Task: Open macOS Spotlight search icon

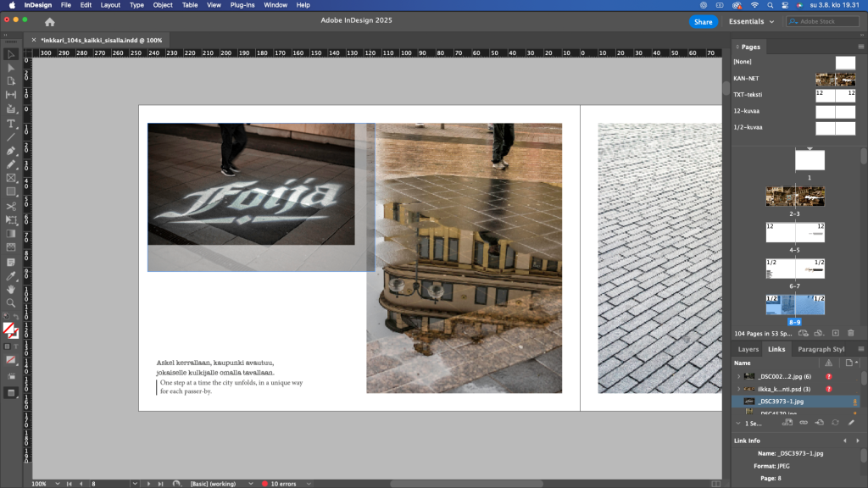Action: [770, 5]
